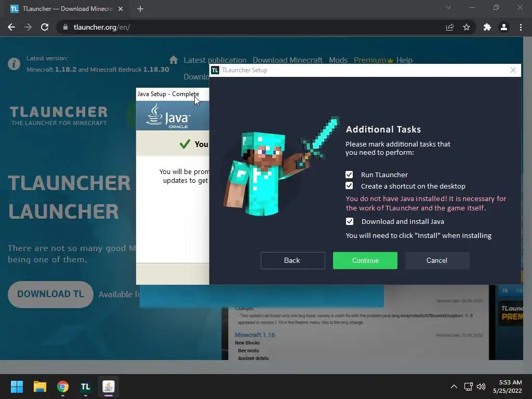Click the browser forward arrow
Viewport: 532px width, 399px height.
point(28,27)
